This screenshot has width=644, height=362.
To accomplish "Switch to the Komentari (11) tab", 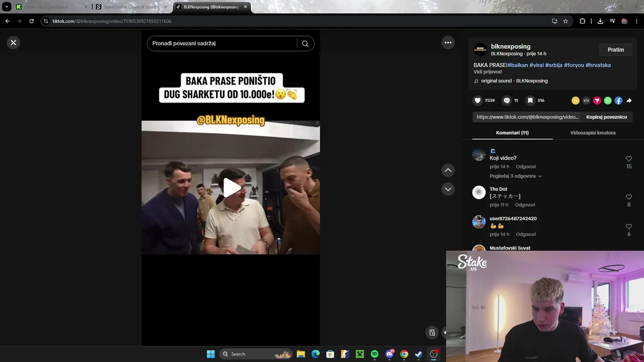I will tap(512, 133).
